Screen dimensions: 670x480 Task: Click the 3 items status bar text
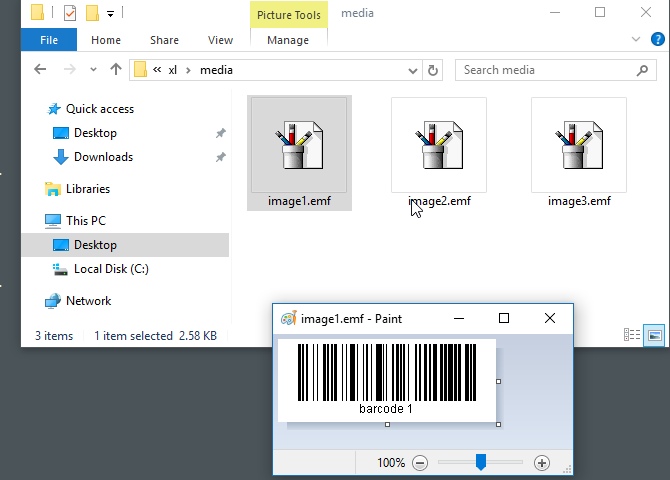[x=54, y=336]
